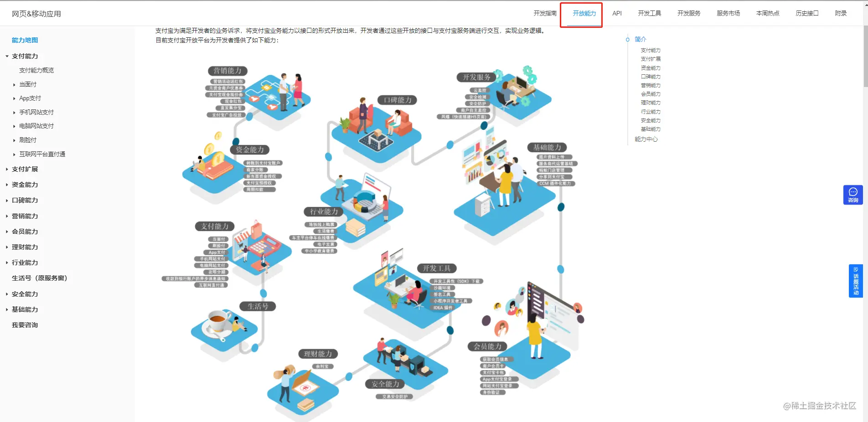Expand the arrow beside 互联网平台直付通
The height and width of the screenshot is (422, 868).
click(14, 154)
